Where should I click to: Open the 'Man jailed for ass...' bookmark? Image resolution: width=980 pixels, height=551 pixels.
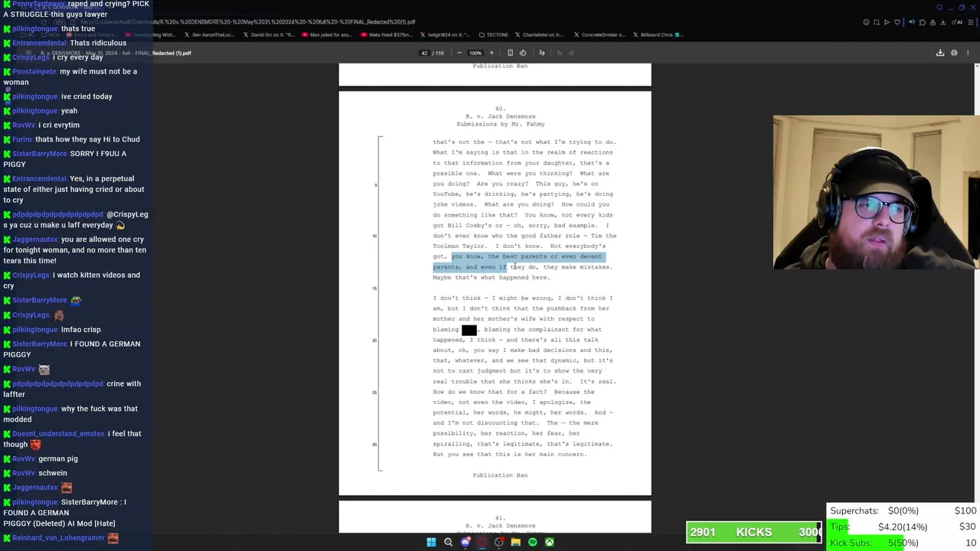[x=326, y=34]
